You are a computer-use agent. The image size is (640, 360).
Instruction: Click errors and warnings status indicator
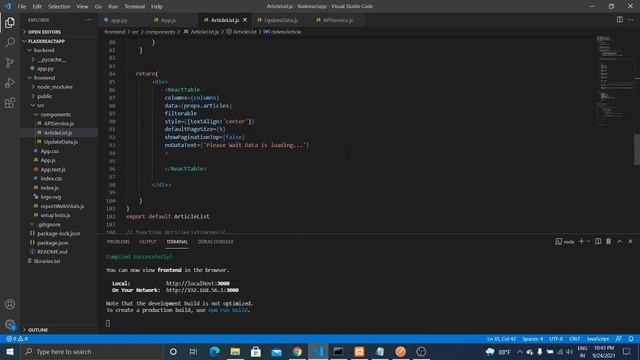17,339
